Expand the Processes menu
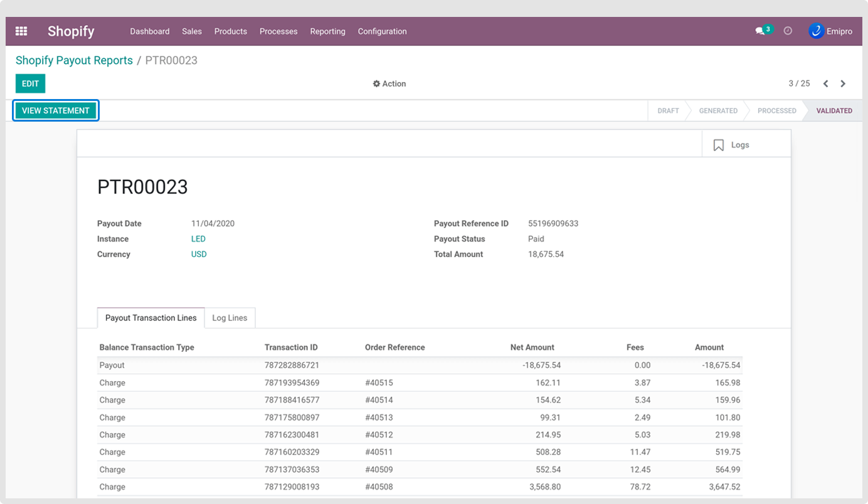This screenshot has height=504, width=868. pos(278,31)
